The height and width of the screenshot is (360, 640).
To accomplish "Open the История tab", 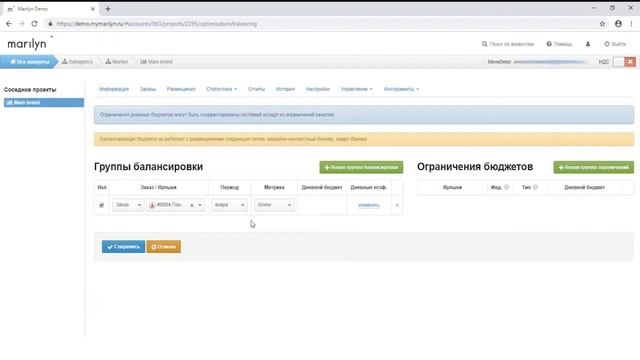I will (x=285, y=89).
